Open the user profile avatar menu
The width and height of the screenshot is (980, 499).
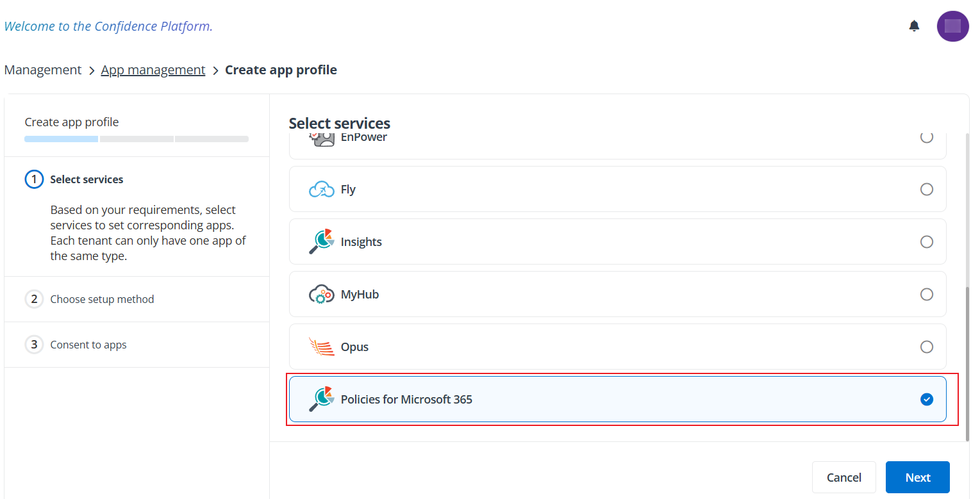pyautogui.click(x=952, y=26)
